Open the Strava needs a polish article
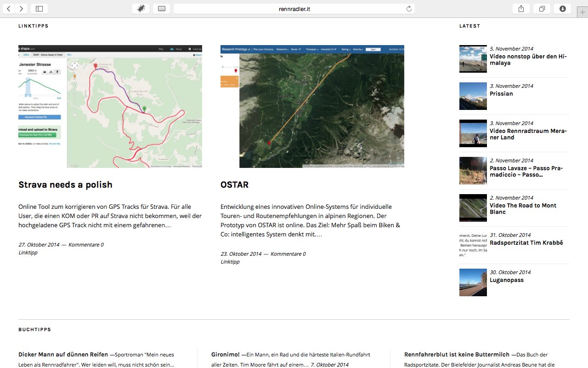The height and width of the screenshot is (368, 588). click(x=65, y=185)
